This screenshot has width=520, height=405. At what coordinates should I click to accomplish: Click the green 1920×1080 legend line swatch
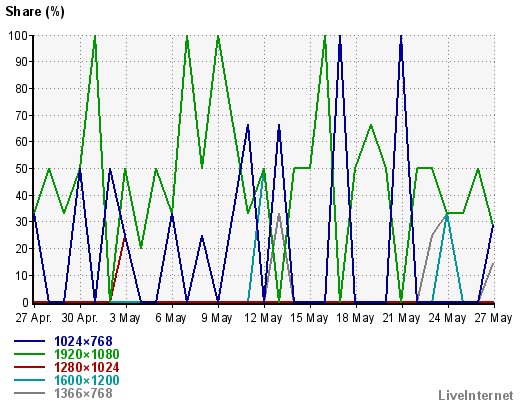tap(29, 354)
